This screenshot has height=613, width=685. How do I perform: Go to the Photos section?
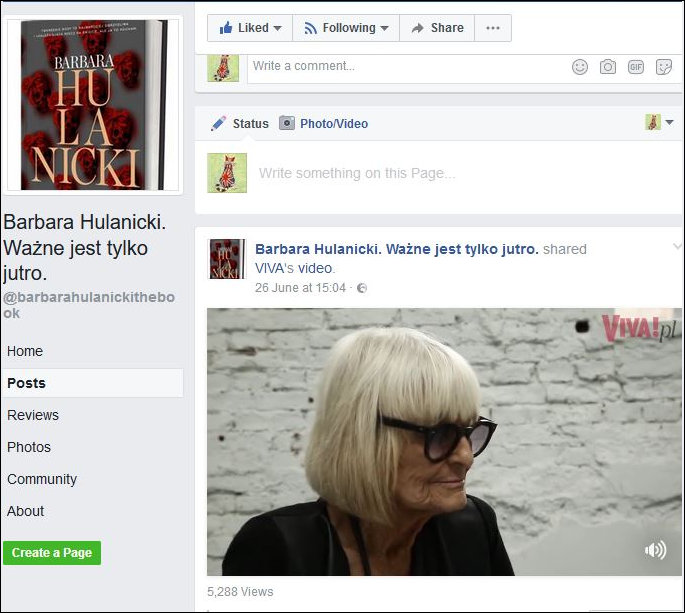coord(29,447)
